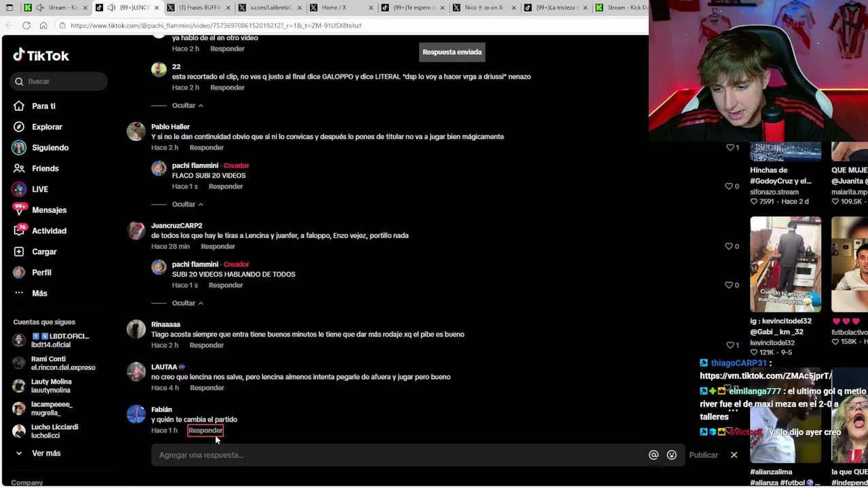
Task: Switch to x.com/Lalibreta browser tab
Action: (x=269, y=7)
